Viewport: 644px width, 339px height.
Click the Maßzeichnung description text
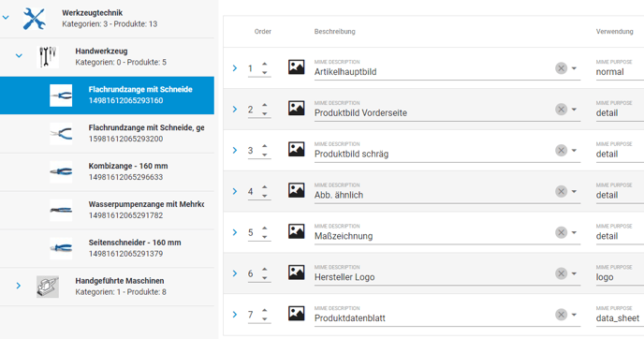[x=344, y=236]
